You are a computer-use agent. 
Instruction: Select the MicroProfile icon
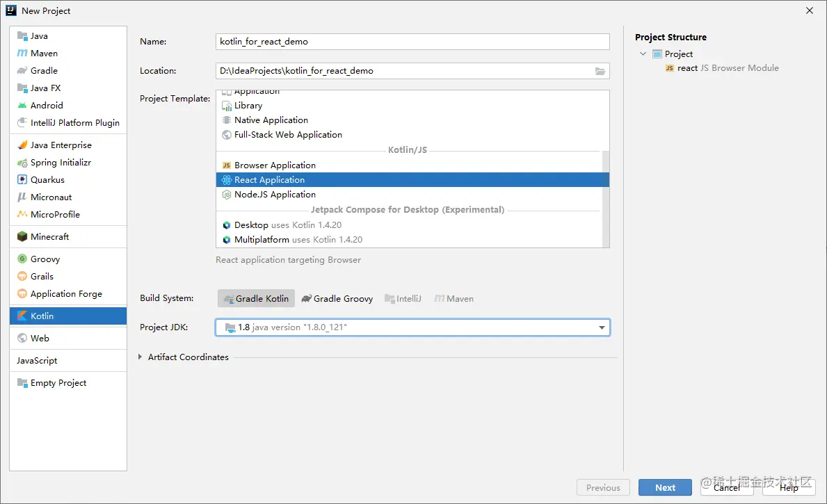click(x=22, y=215)
